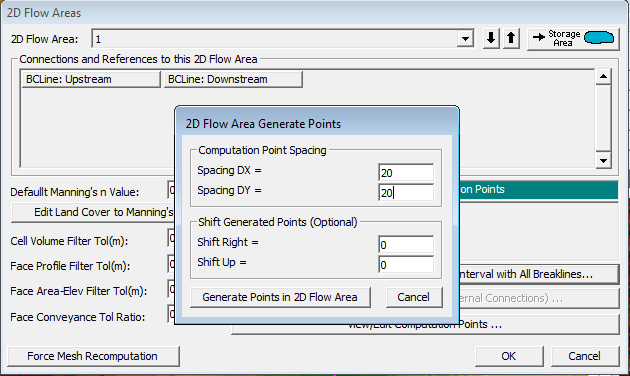Click the 2D Flow Area Generate Points title
630x376 pixels.
pos(263,124)
